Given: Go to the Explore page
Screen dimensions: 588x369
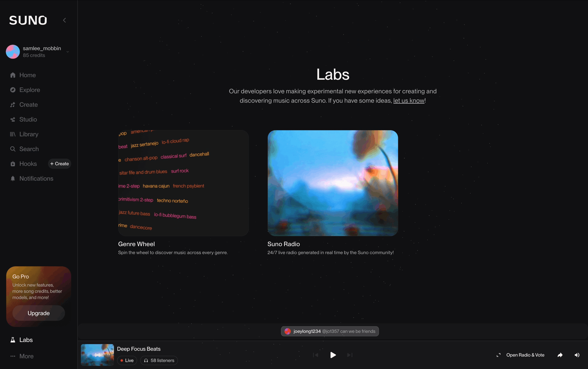Looking at the screenshot, I should [30, 90].
